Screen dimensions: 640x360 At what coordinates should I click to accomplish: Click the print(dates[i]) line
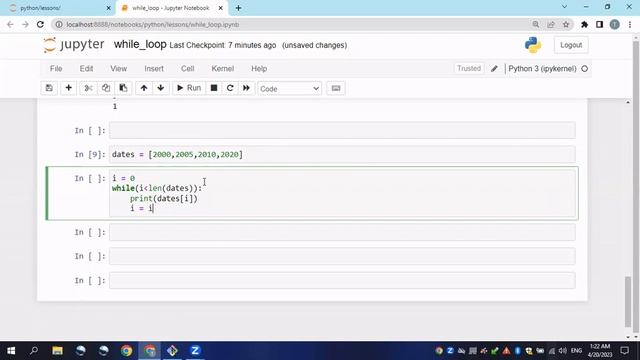(164, 198)
